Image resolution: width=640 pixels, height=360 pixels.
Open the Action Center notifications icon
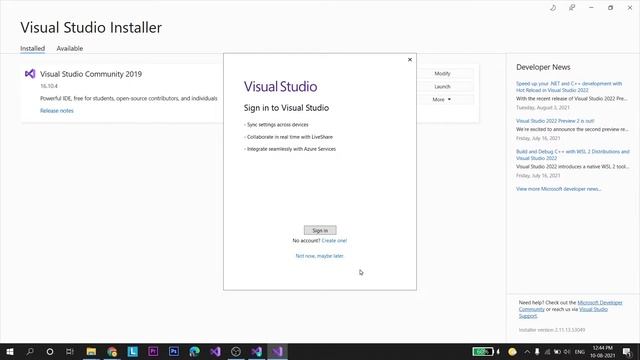(627, 351)
